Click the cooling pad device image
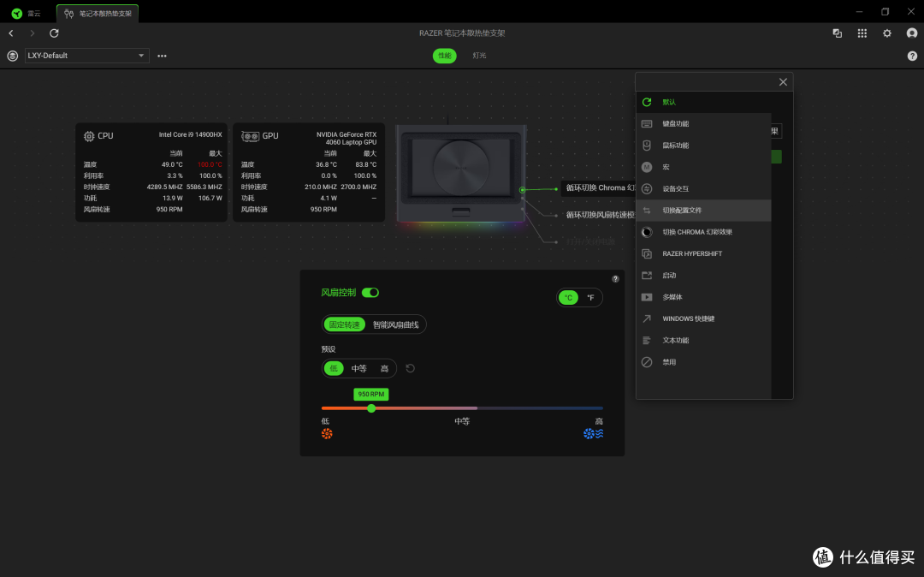The width and height of the screenshot is (924, 577). (461, 172)
